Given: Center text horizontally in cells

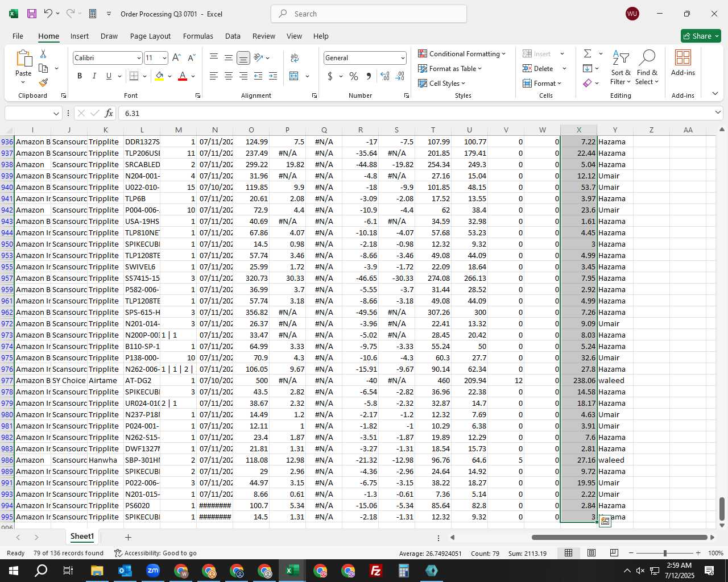Looking at the screenshot, I should click(x=228, y=76).
